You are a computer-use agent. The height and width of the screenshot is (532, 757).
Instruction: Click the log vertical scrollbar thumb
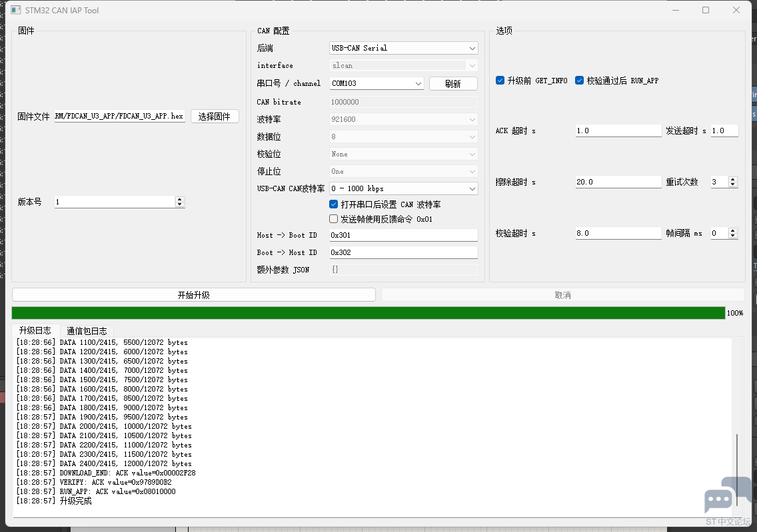pyautogui.click(x=737, y=470)
